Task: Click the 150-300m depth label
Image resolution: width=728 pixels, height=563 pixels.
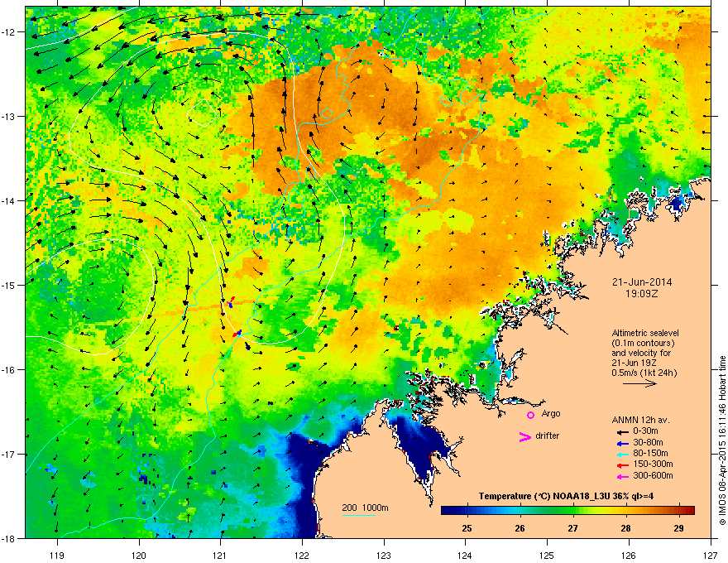Action: point(653,464)
